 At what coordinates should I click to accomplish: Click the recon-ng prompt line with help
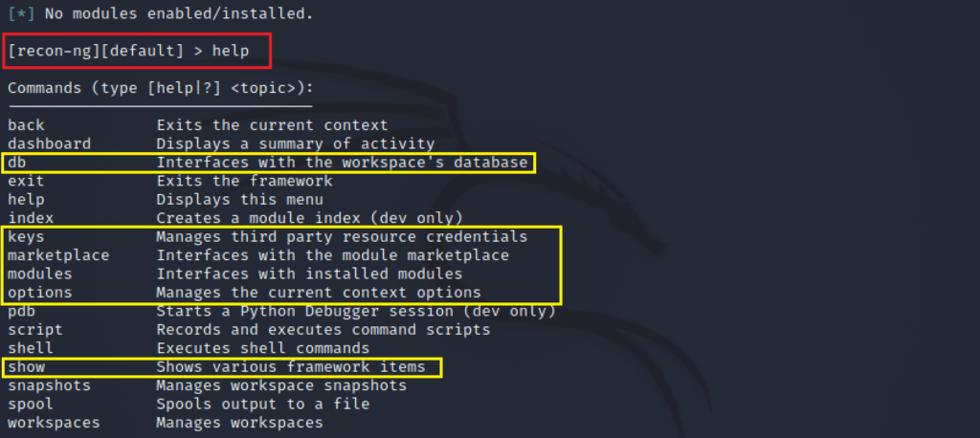point(129,51)
